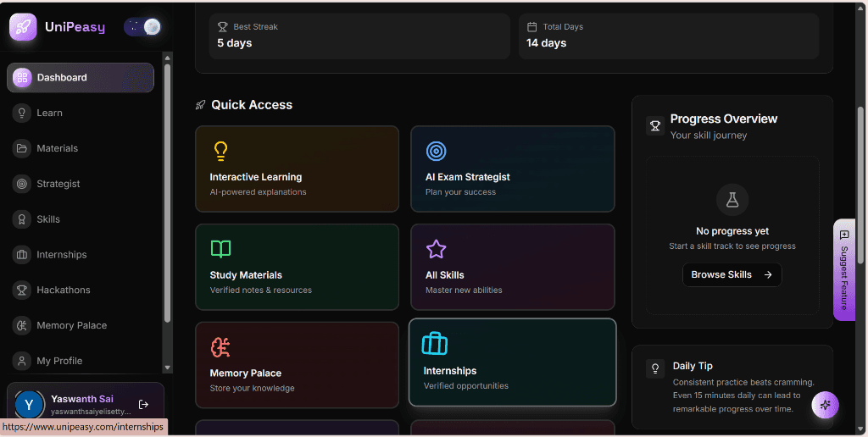Click the Total Days calendar icon
Viewport: 868px width, 437px height.
532,26
